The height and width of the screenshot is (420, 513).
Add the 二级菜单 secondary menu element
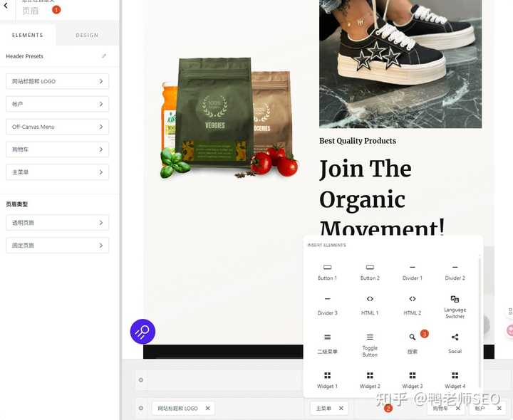coord(327,343)
